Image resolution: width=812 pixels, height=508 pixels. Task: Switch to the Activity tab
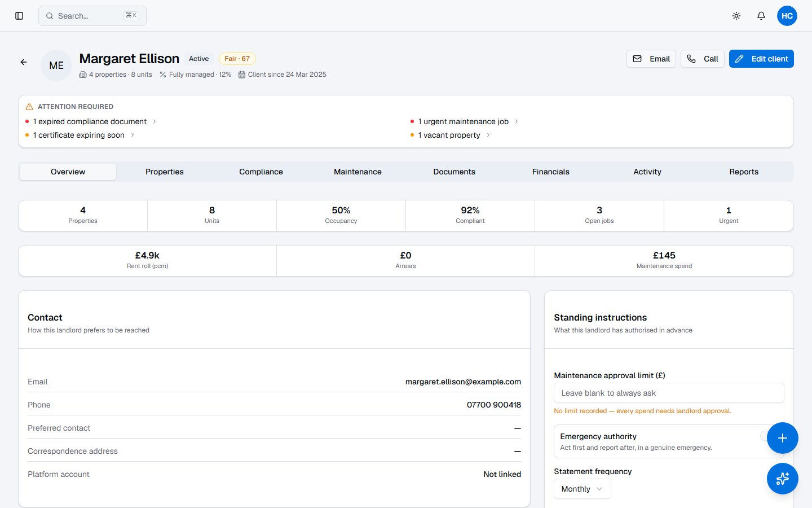pyautogui.click(x=647, y=172)
